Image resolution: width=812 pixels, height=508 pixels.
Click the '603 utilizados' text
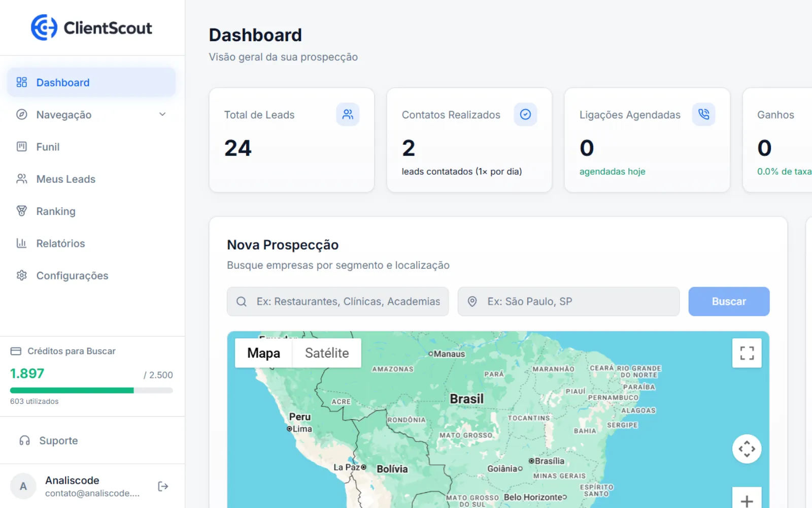pyautogui.click(x=34, y=401)
